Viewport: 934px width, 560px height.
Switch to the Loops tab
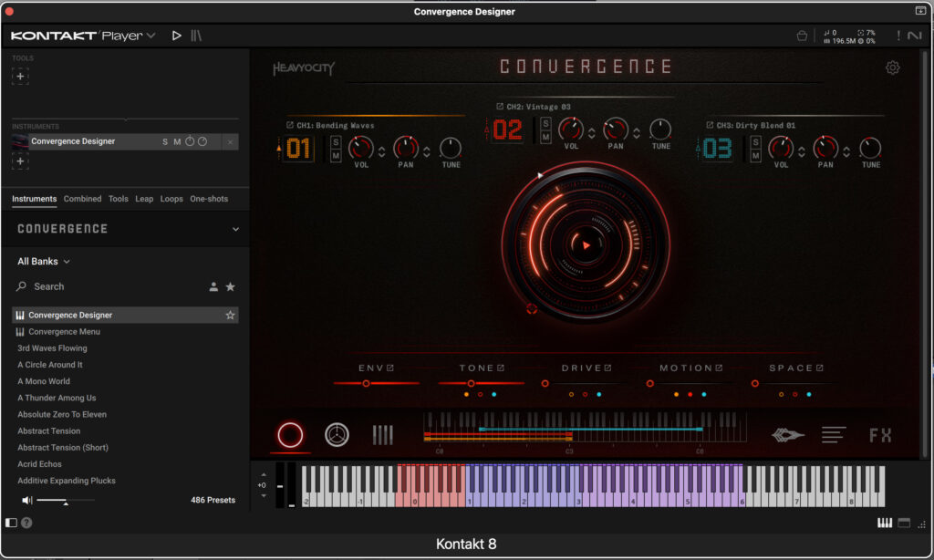[x=171, y=199]
